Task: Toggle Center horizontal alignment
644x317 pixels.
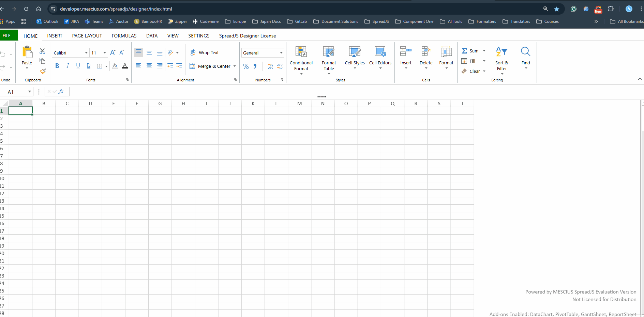Action: [x=149, y=66]
